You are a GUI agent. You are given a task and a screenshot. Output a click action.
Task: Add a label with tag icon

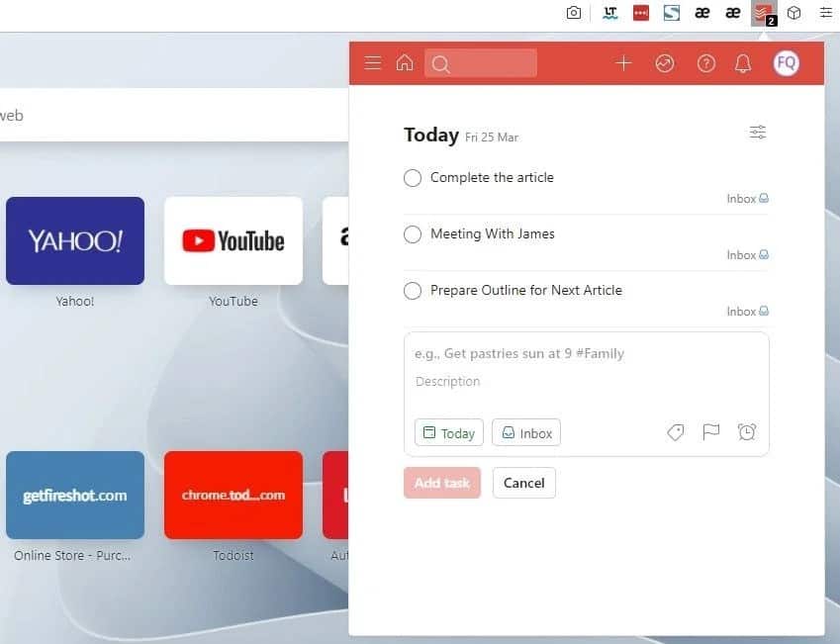[675, 432]
